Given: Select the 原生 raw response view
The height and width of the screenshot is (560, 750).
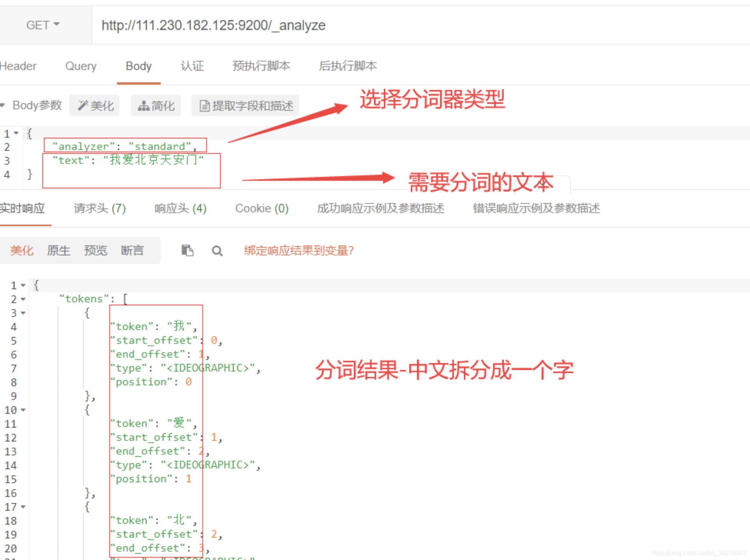Looking at the screenshot, I should (58, 250).
